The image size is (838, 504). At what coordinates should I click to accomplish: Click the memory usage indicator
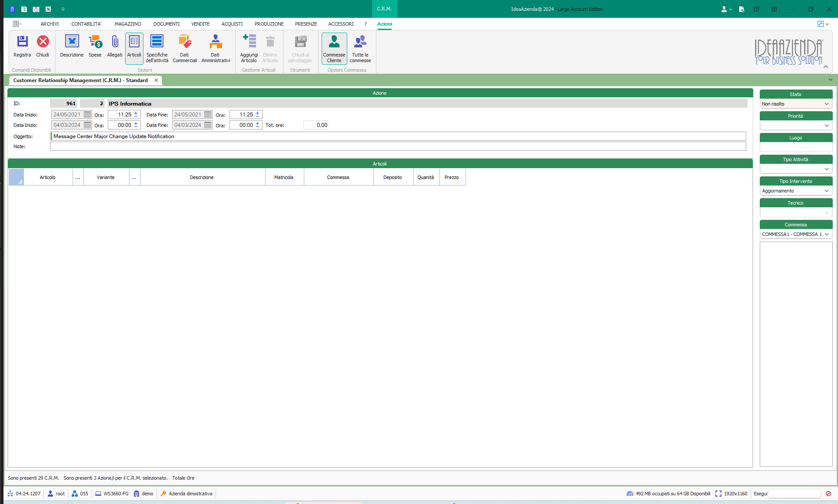[668, 494]
